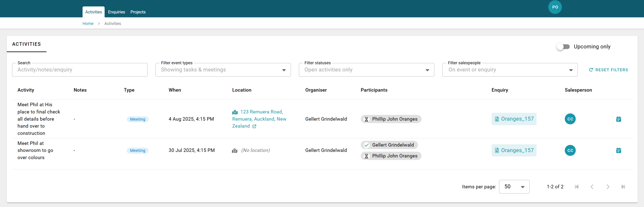Click Meeting type badge in 4 Aug row
This screenshot has height=207, width=644.
137,119
